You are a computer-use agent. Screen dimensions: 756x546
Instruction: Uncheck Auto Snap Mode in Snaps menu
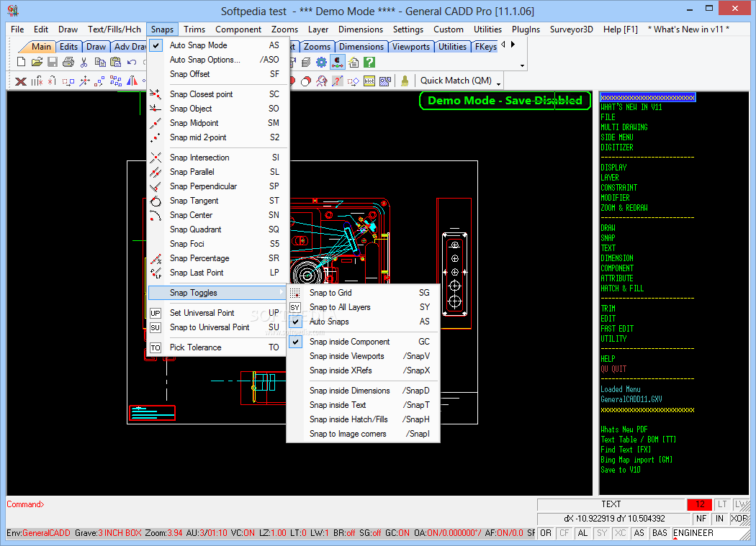click(x=218, y=45)
